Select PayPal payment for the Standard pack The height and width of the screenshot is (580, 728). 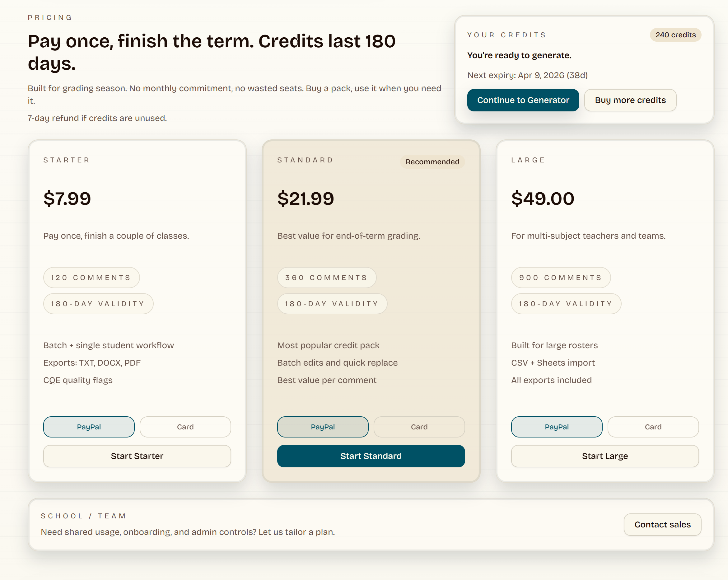(x=323, y=427)
